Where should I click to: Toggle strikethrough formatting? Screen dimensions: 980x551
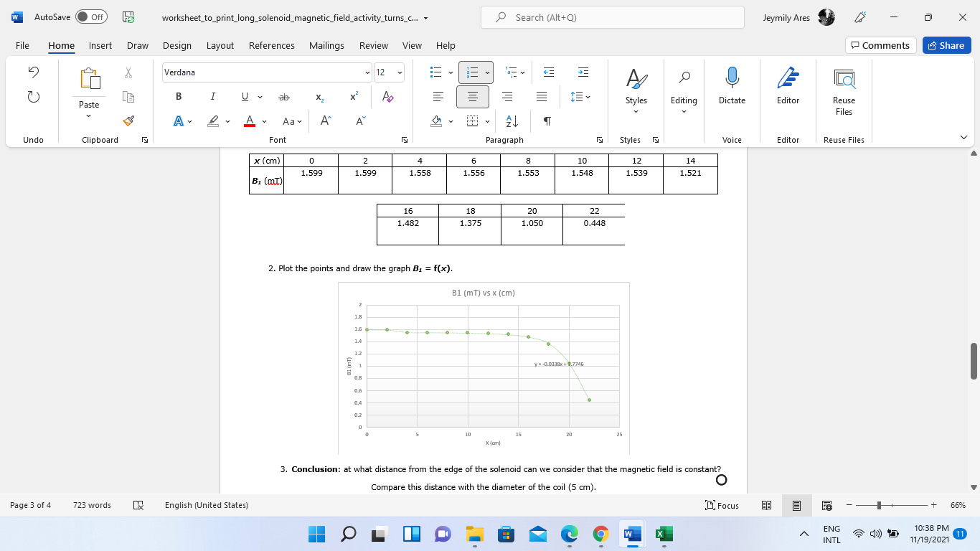[284, 96]
